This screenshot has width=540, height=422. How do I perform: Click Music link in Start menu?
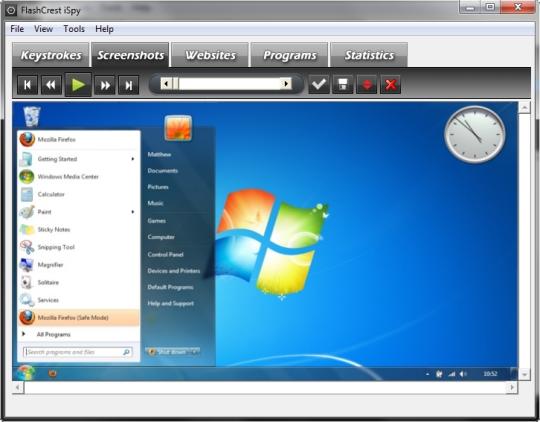(155, 203)
